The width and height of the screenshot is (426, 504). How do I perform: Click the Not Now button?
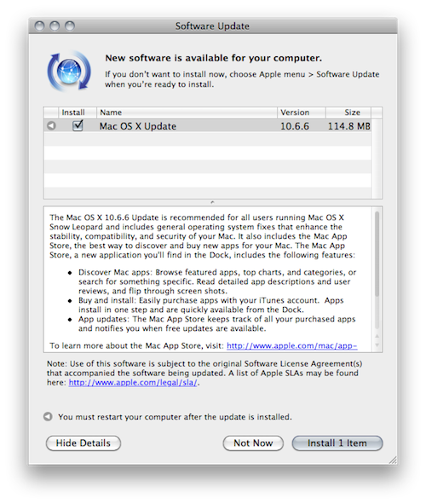pyautogui.click(x=253, y=443)
